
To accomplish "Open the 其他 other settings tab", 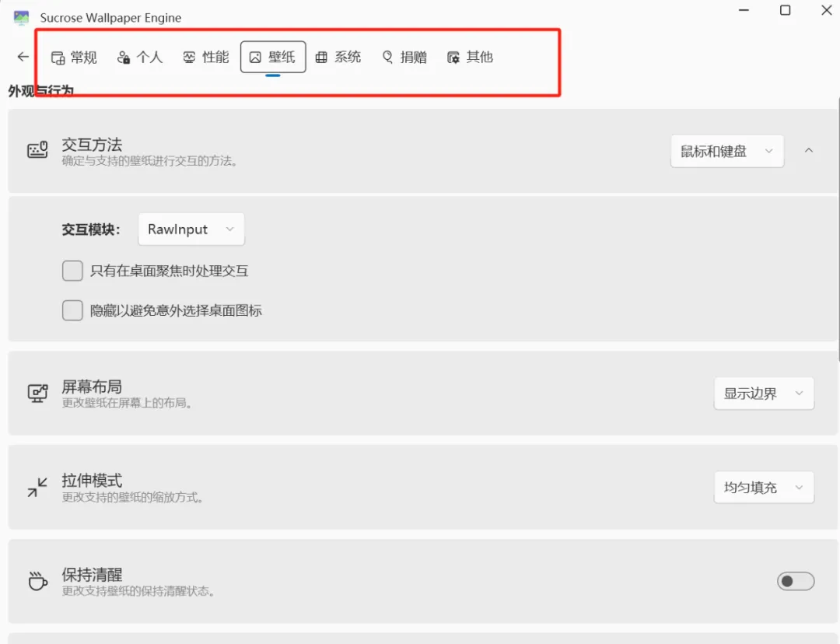I will 471,58.
